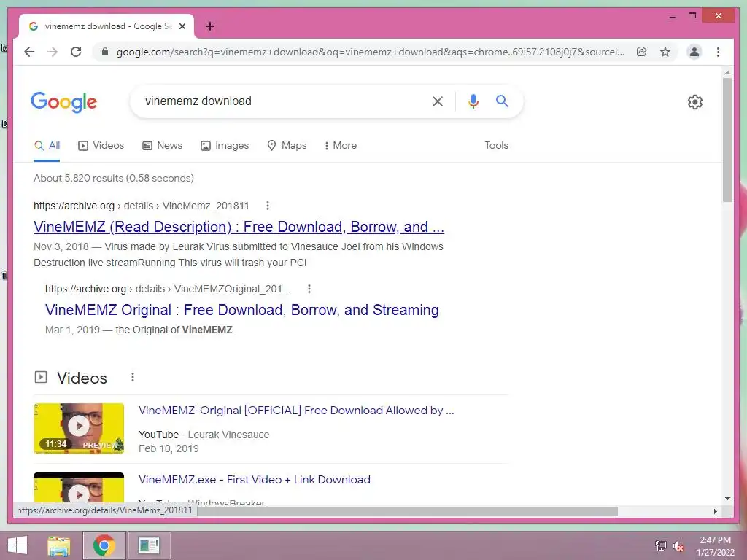This screenshot has width=747, height=560.
Task: Start a voice search with microphone
Action: (473, 101)
